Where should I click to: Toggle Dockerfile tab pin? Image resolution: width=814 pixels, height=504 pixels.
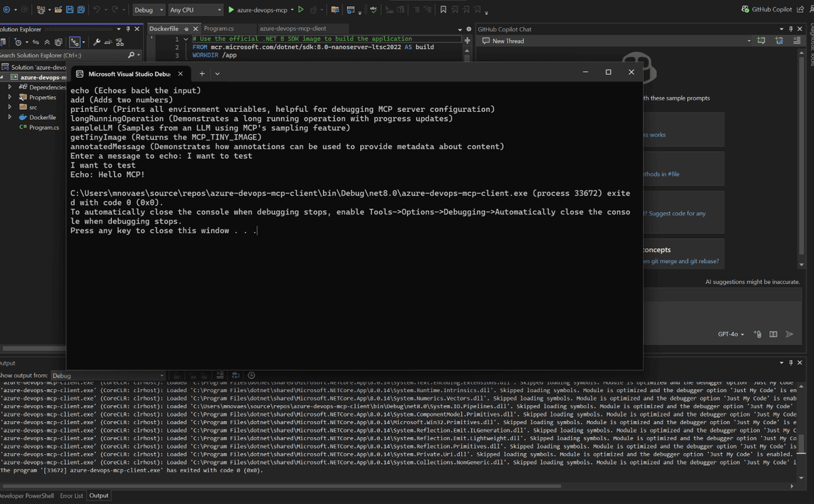click(x=186, y=29)
